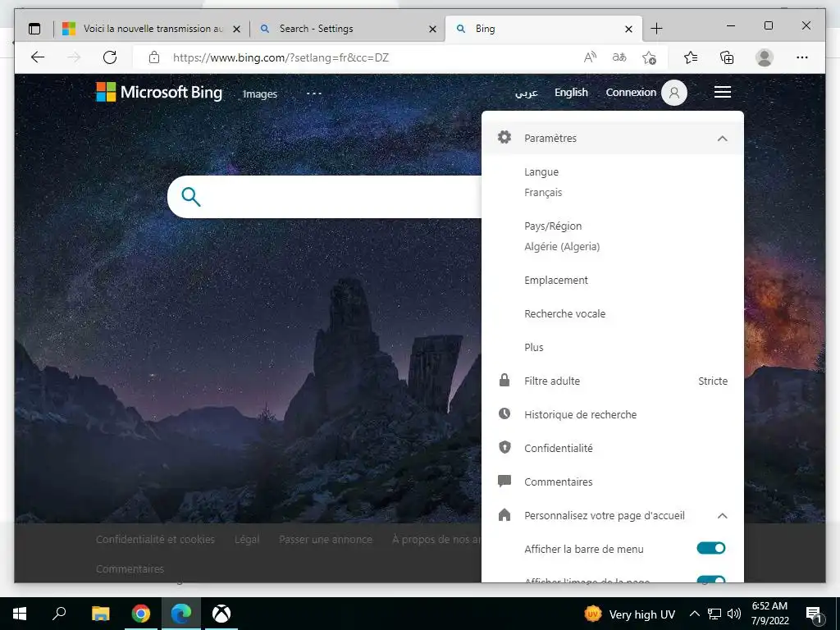Open Windows taskbar search
The image size is (840, 630).
tap(59, 614)
